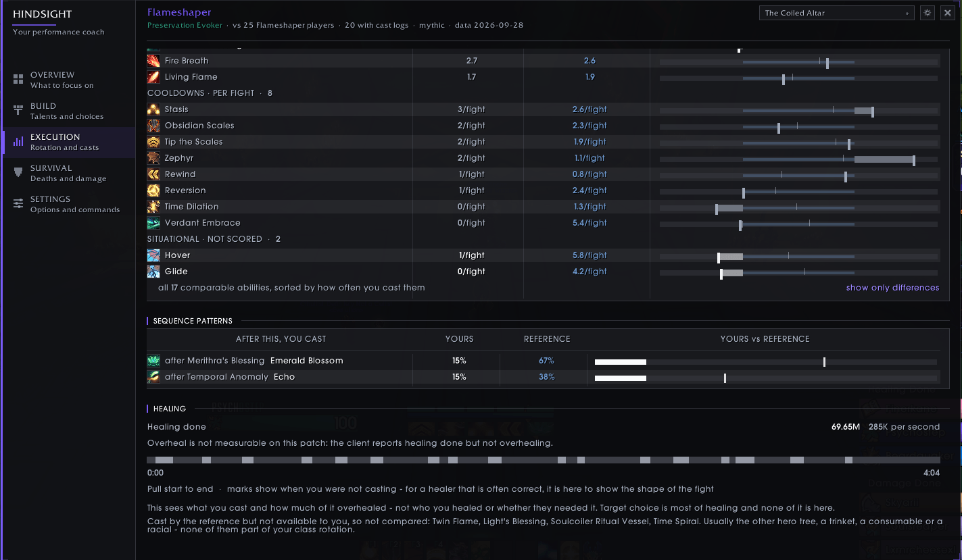Click the Stasis ability icon
The height and width of the screenshot is (560, 962).
point(153,109)
